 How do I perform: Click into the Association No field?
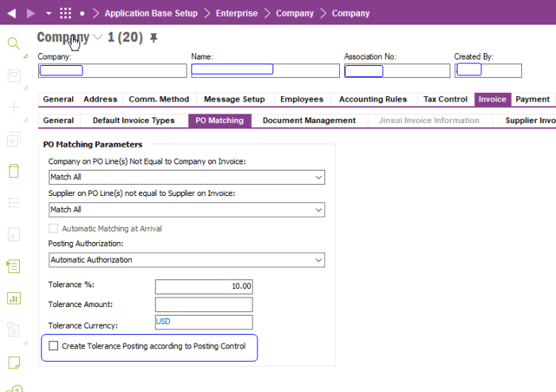coord(397,71)
